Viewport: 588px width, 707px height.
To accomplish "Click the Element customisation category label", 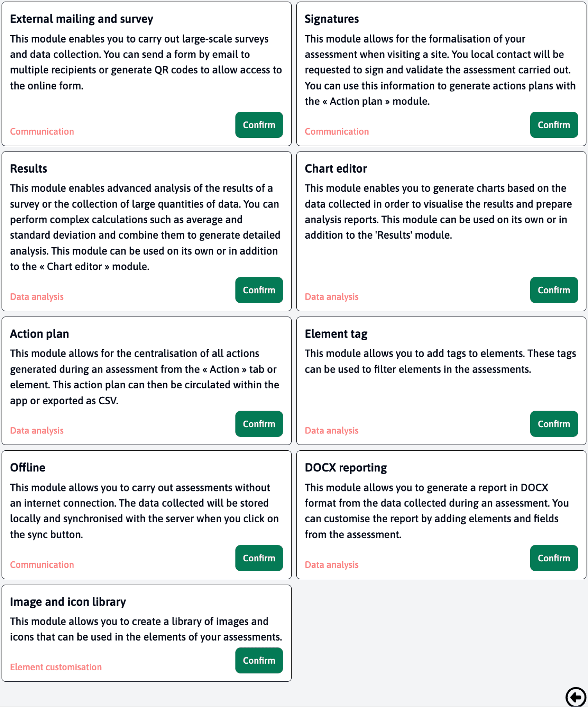I will pos(56,667).
